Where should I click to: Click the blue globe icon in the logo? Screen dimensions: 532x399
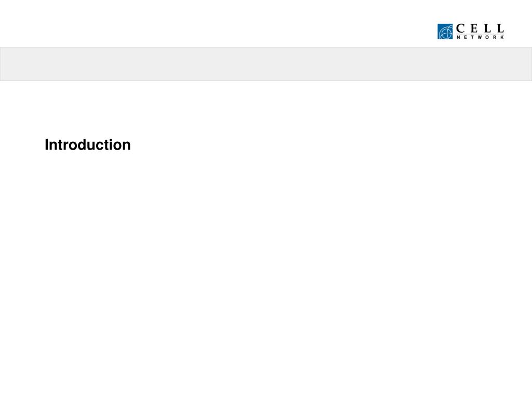(445, 32)
